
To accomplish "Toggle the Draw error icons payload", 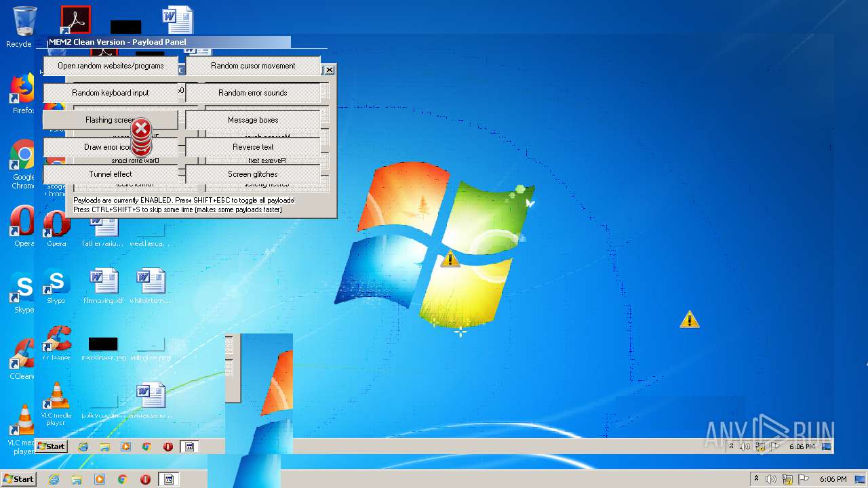I will [x=111, y=147].
